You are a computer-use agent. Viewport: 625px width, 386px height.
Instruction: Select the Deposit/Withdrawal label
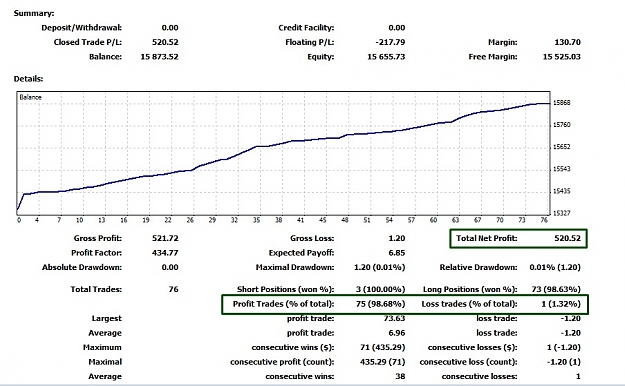tap(81, 28)
